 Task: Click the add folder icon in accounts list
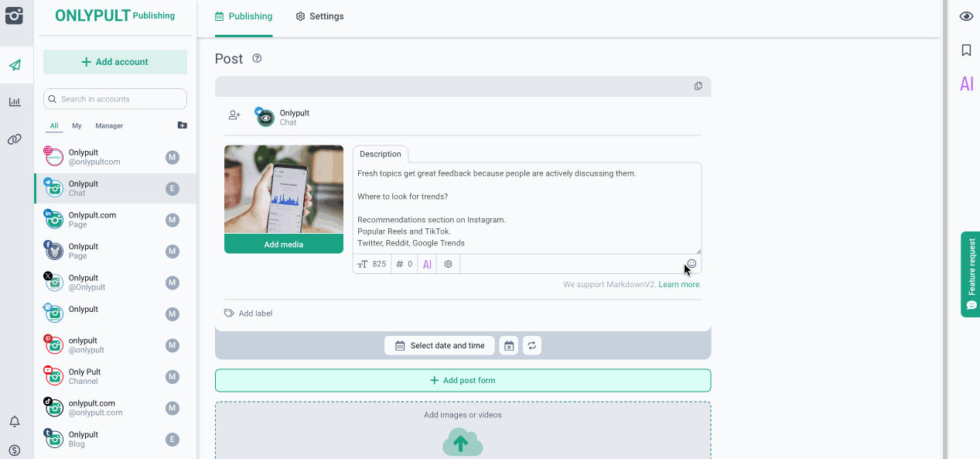[x=182, y=125]
